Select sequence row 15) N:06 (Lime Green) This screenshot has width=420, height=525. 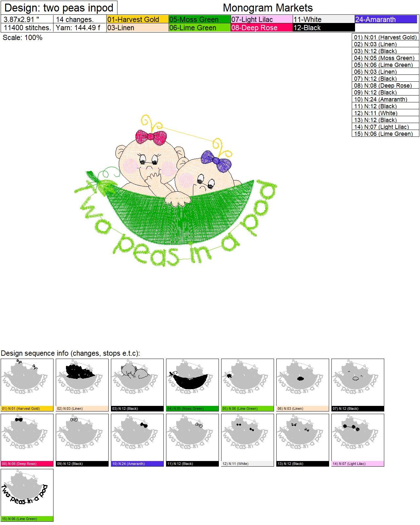385,134
